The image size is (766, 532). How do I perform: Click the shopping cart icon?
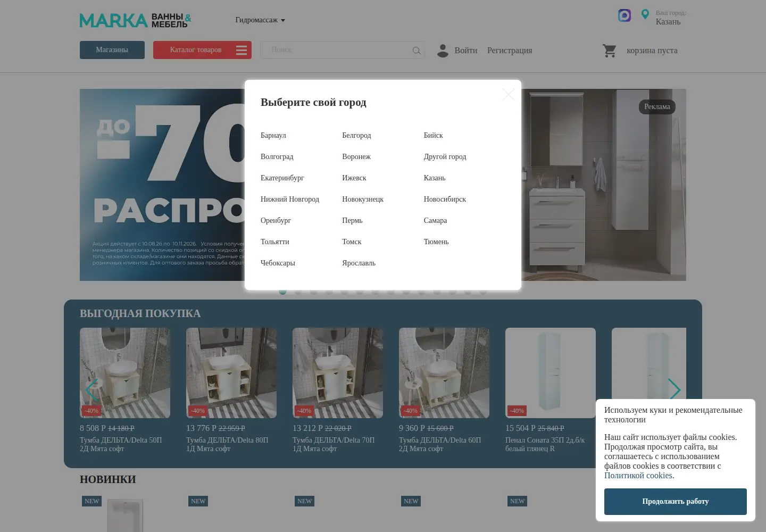coord(610,51)
